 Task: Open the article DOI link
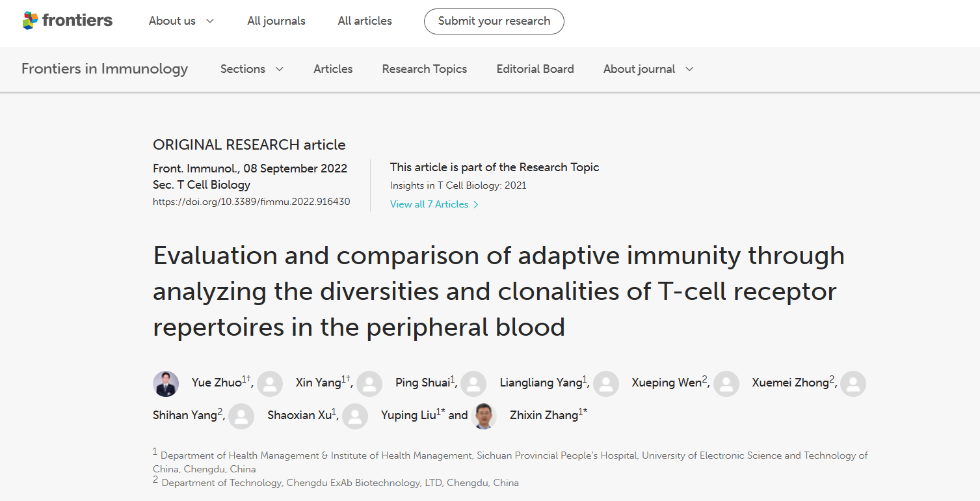coord(252,202)
